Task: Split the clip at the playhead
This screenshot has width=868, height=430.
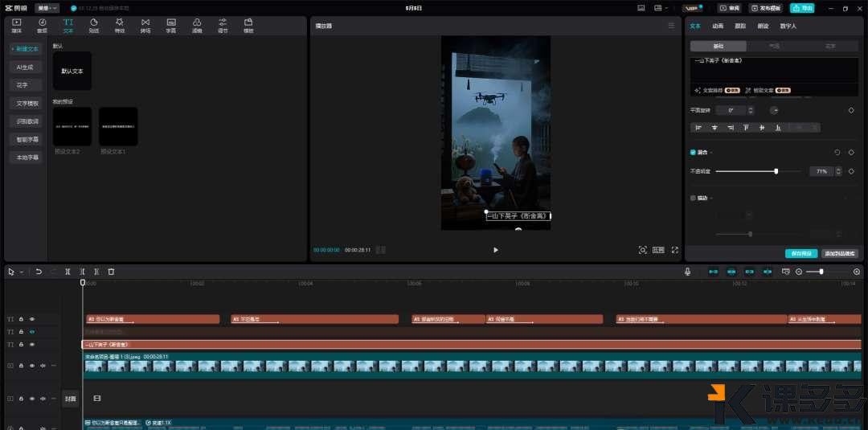Action: 68,272
